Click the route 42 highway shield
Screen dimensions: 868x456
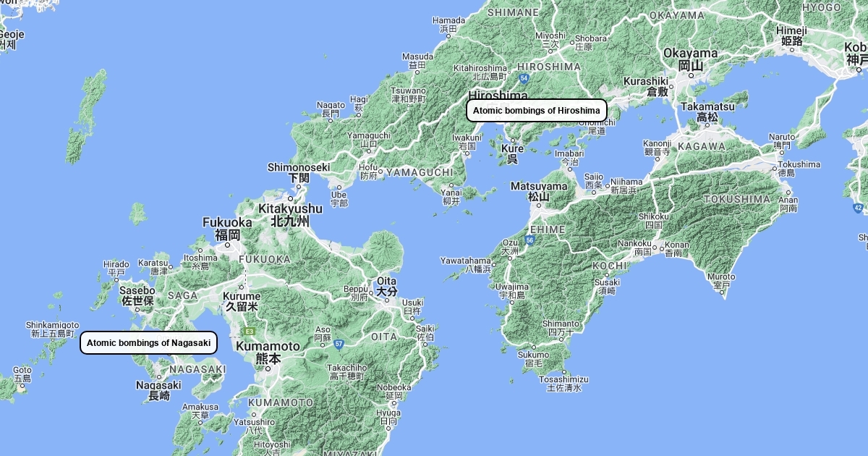[x=858, y=208]
